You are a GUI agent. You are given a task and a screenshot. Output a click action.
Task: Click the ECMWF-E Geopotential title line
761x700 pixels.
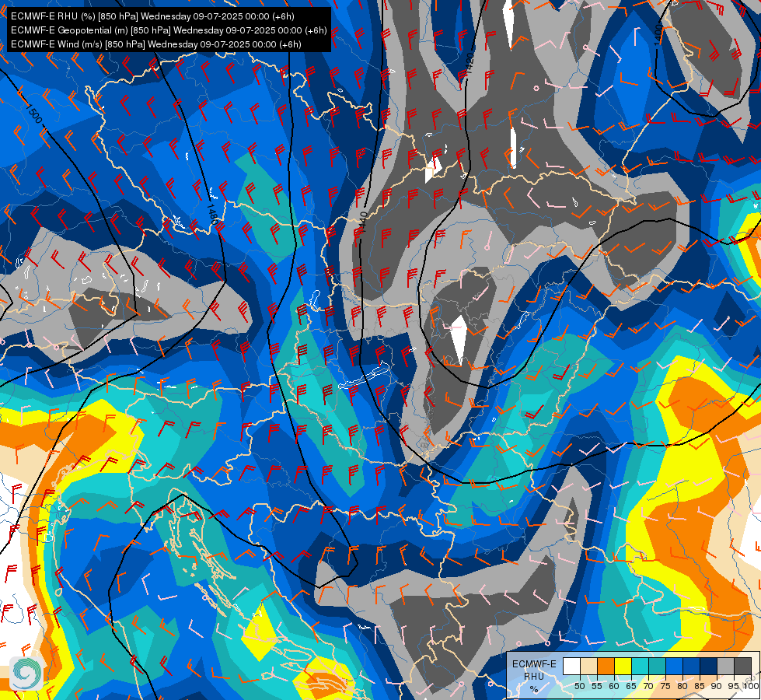tap(169, 30)
